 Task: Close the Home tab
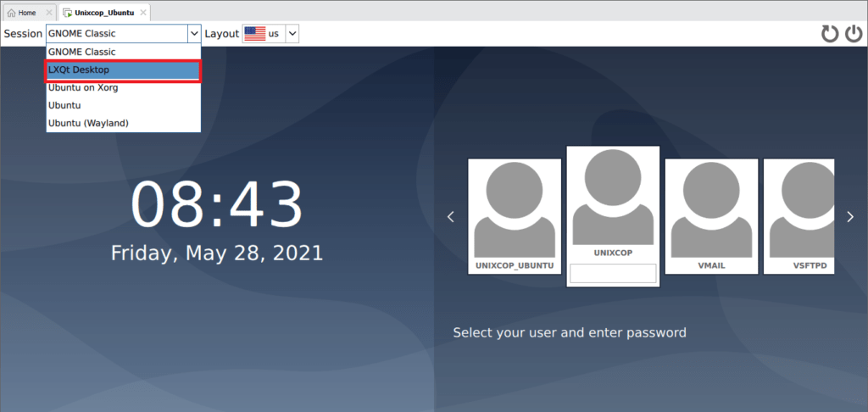click(x=48, y=12)
